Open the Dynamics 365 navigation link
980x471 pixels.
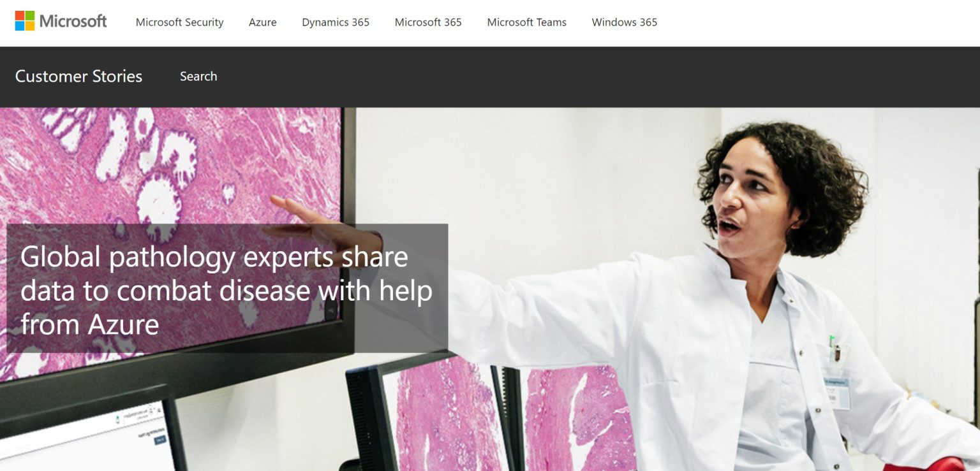pyautogui.click(x=336, y=22)
